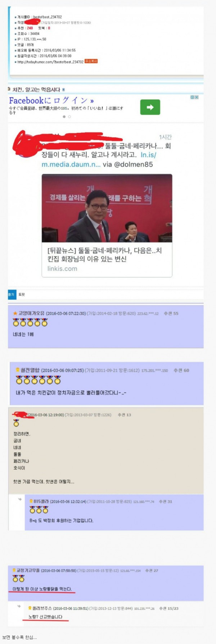Open the AdChoices info icon on the ad
The image size is (216, 644).
(193, 97)
